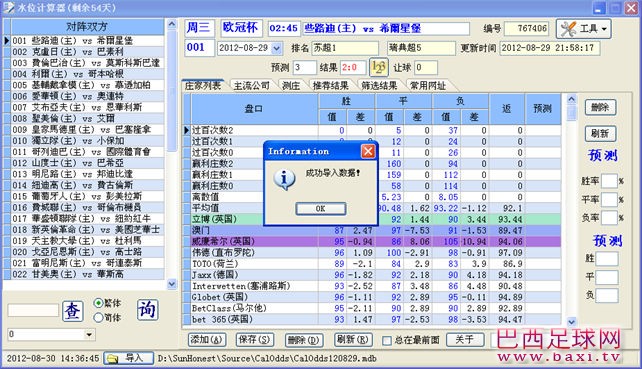The image size is (642, 369).
Task: Click the information icon in the dialog
Action: pyautogui.click(x=284, y=179)
